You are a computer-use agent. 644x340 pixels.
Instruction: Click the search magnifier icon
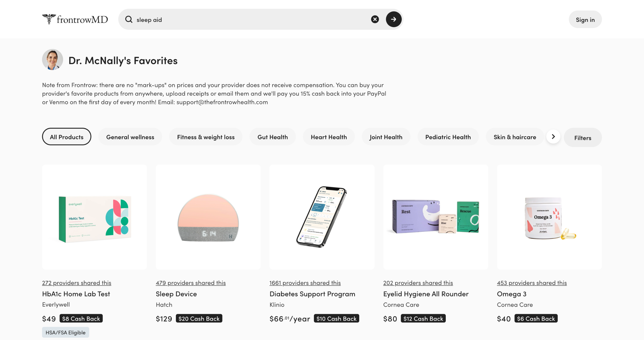(129, 19)
